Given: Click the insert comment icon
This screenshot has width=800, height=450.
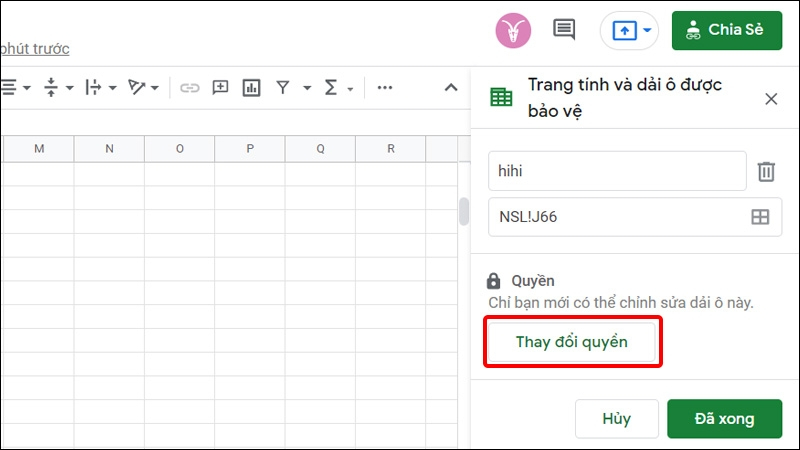Looking at the screenshot, I should tap(220, 88).
